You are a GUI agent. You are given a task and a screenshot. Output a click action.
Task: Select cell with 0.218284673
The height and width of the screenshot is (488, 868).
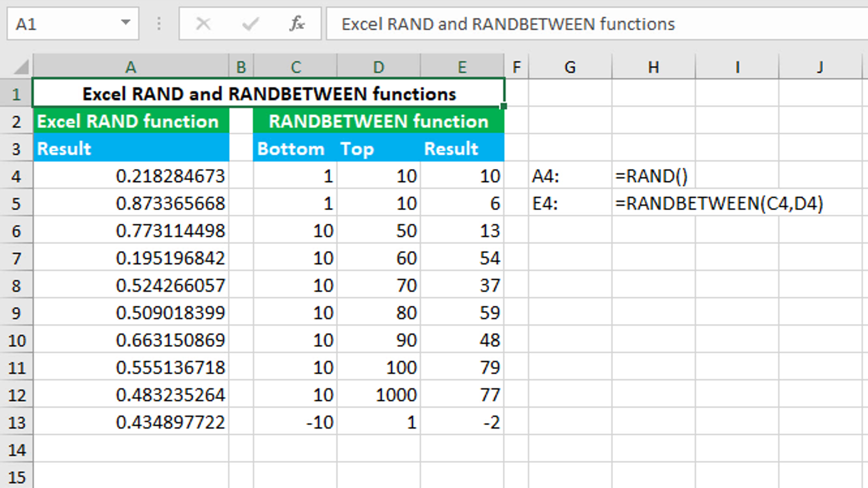pyautogui.click(x=131, y=176)
